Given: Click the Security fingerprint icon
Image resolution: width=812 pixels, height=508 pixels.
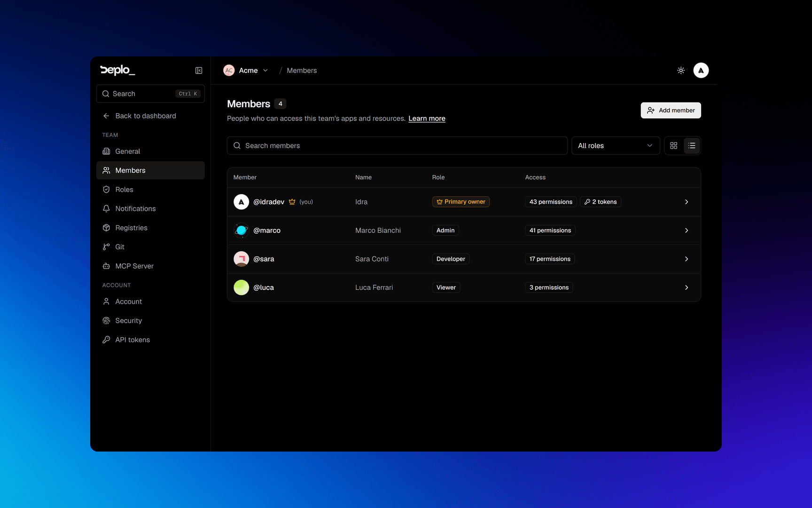Looking at the screenshot, I should point(106,321).
